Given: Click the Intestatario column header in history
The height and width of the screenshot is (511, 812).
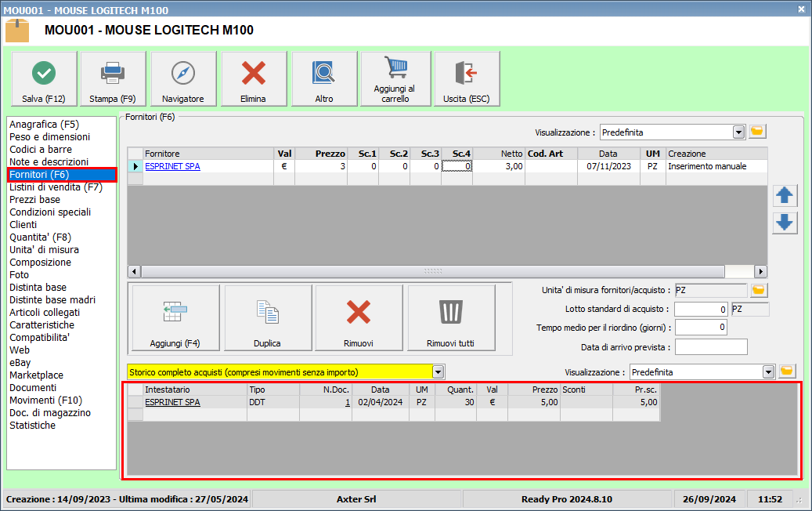Looking at the screenshot, I should coord(195,390).
